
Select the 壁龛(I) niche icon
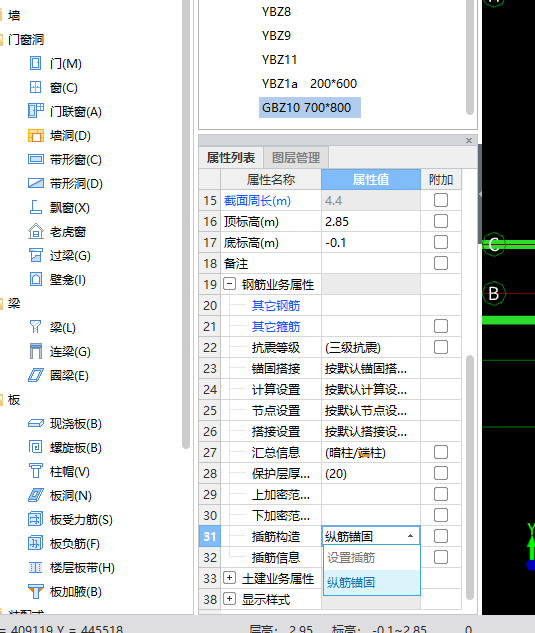[36, 279]
